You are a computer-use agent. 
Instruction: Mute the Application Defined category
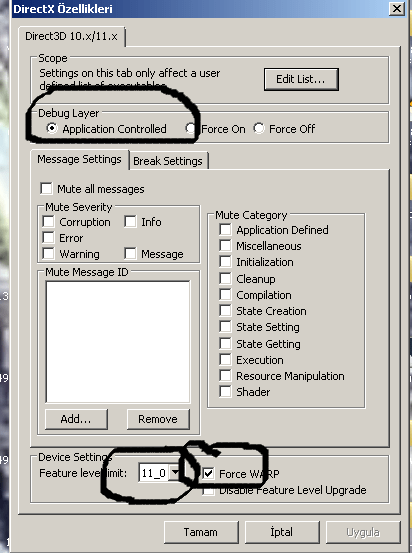(x=225, y=230)
